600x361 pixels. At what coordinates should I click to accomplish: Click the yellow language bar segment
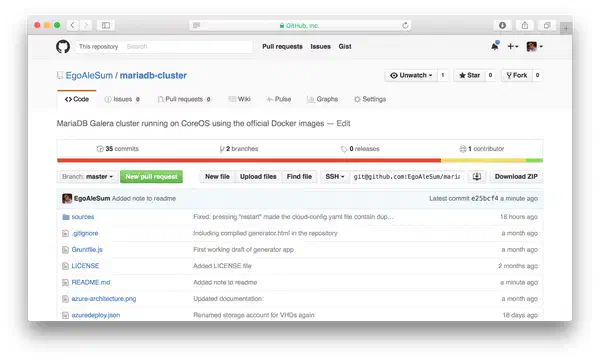tap(483, 160)
